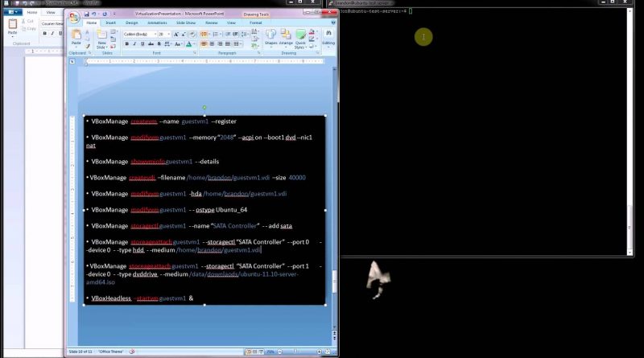This screenshot has height=358, width=644.
Task: Switch to Normal view in status bar
Action: 249,352
